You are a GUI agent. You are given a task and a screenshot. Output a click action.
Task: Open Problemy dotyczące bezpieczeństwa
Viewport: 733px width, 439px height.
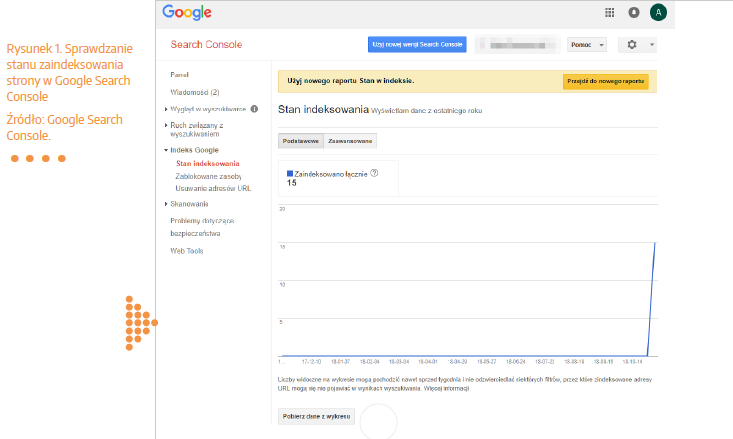(x=202, y=227)
